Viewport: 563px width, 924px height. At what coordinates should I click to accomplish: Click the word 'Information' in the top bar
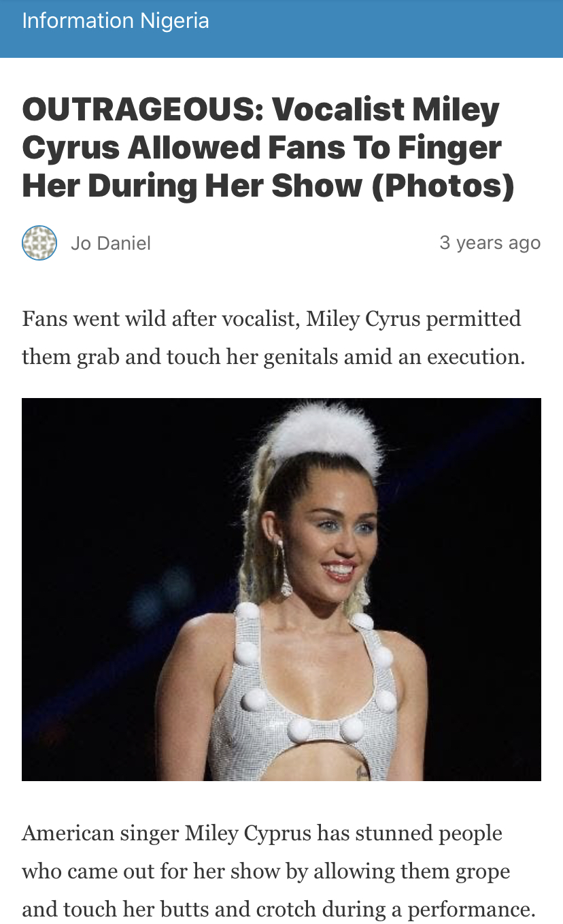click(78, 21)
